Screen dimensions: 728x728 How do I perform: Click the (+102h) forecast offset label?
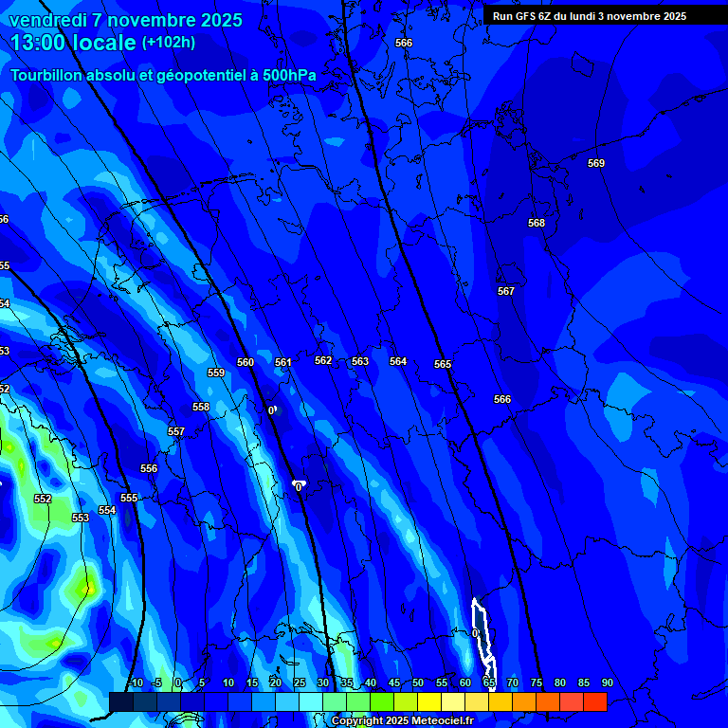pos(169,43)
